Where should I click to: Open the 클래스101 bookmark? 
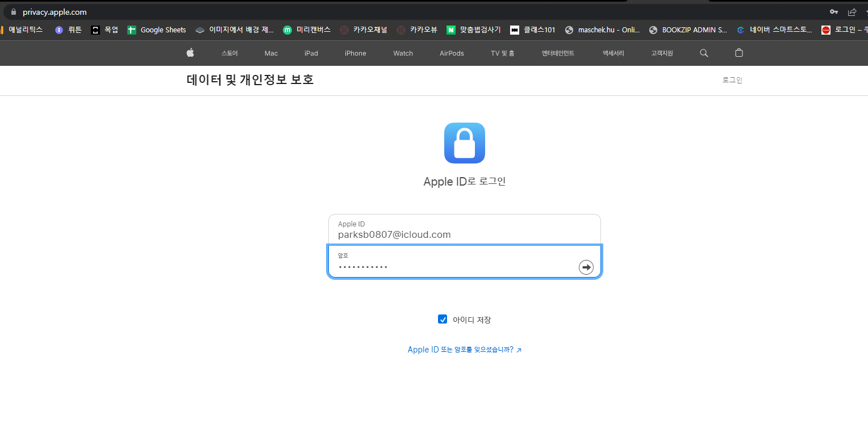point(533,30)
